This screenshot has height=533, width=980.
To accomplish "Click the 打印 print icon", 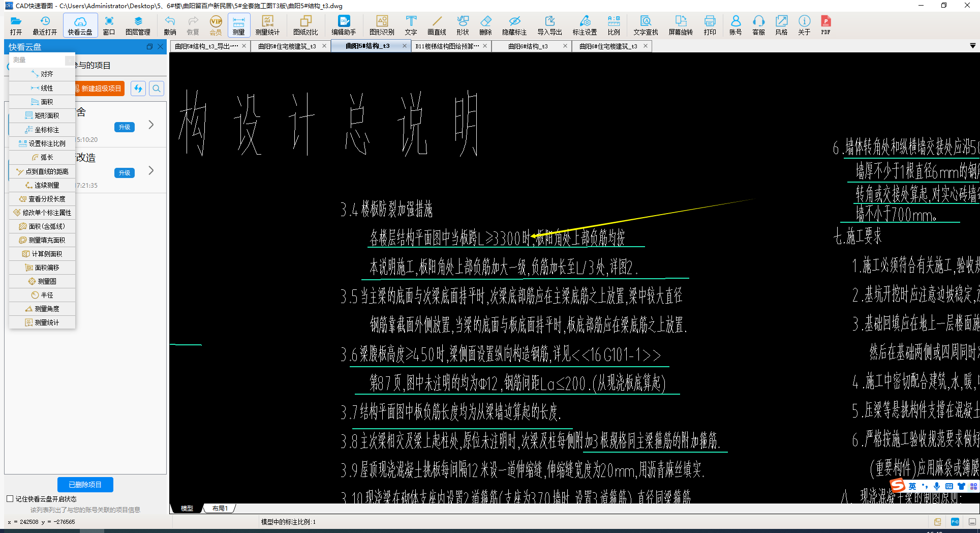I will (x=710, y=25).
